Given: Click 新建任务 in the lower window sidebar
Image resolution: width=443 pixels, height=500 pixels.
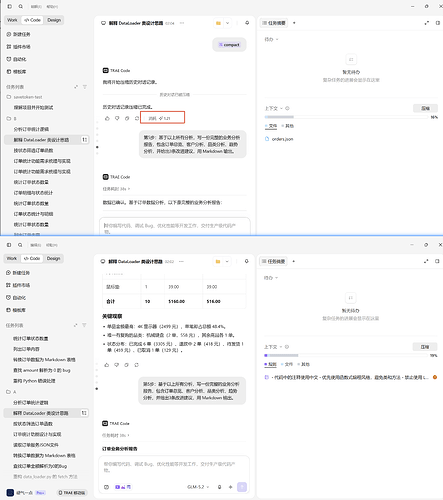Looking at the screenshot, I should [18, 273].
